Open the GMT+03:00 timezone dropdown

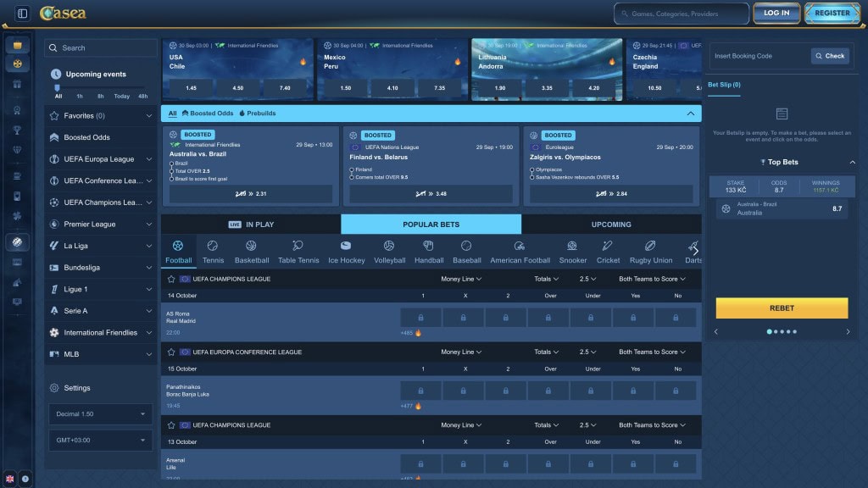[100, 440]
